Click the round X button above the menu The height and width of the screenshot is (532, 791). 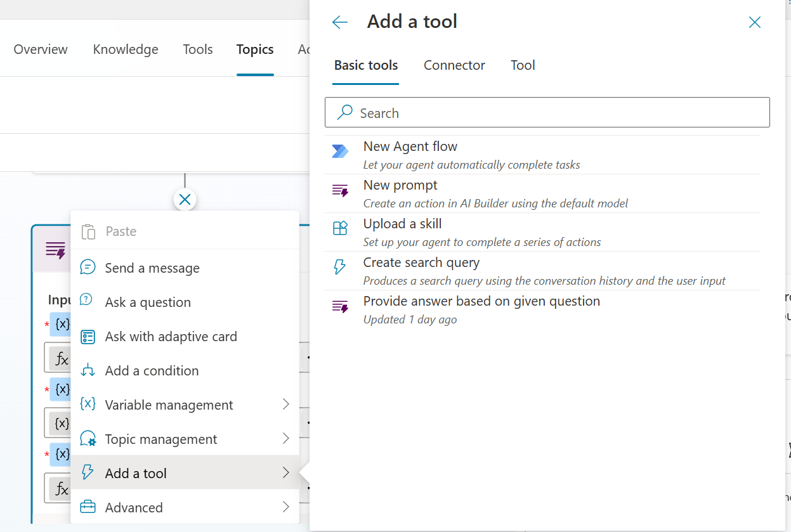click(185, 200)
